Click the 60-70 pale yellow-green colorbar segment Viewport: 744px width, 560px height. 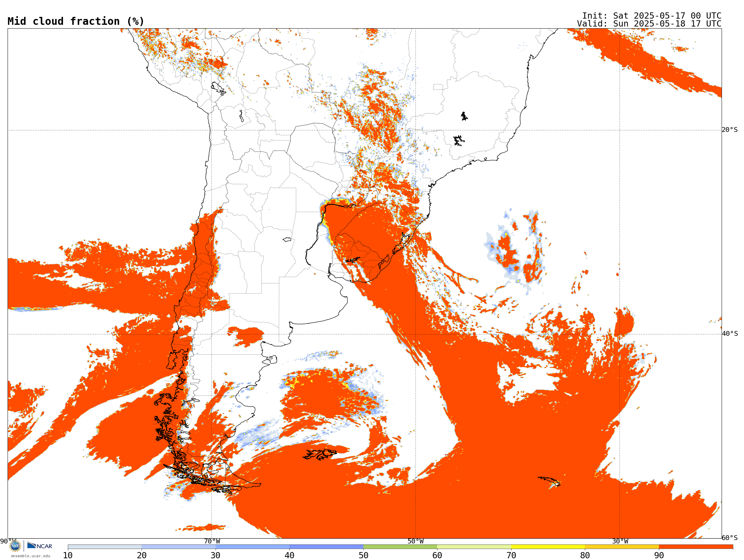[x=474, y=547]
